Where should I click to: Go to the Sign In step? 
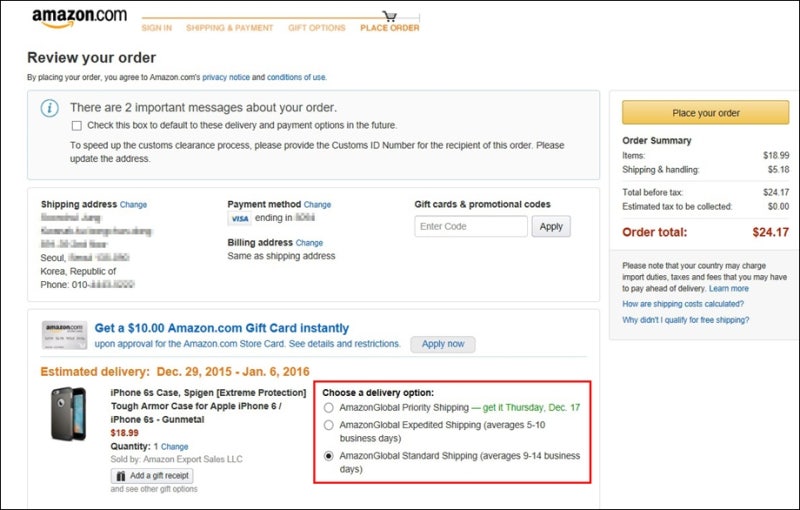[157, 28]
